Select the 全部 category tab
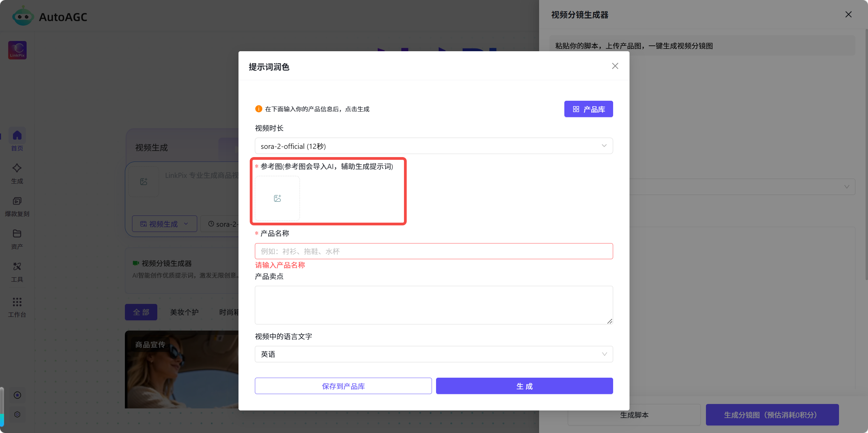This screenshot has height=433, width=868. pyautogui.click(x=141, y=312)
